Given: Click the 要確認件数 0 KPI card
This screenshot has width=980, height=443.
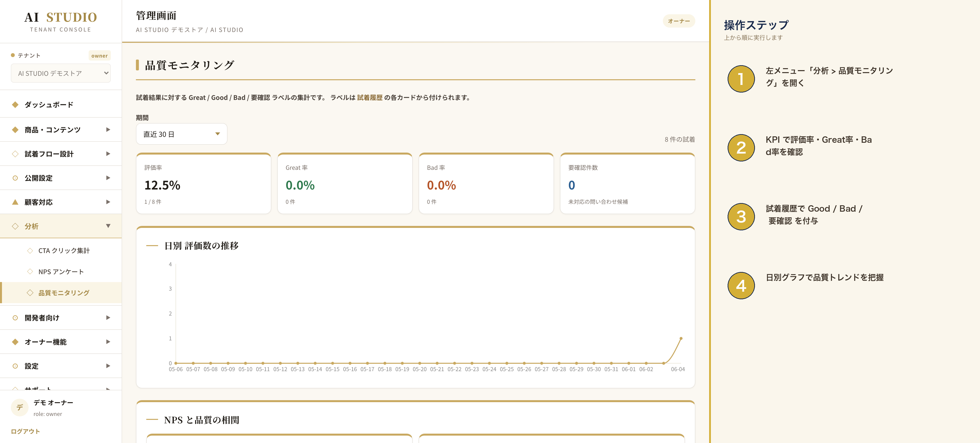Looking at the screenshot, I should coord(627,184).
